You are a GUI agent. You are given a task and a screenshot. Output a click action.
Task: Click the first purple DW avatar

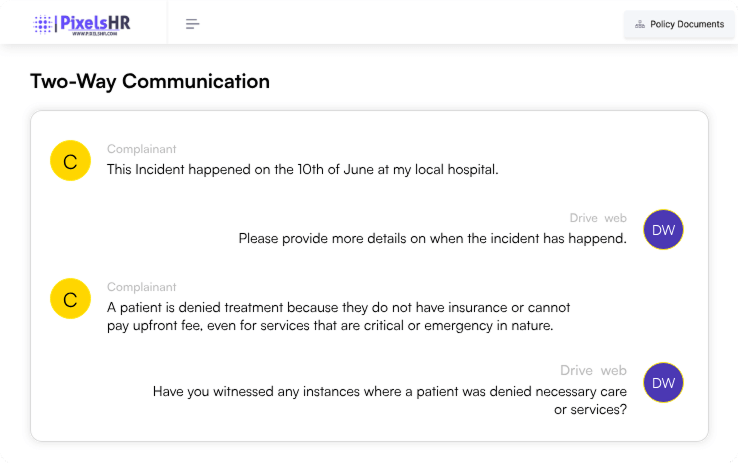(663, 229)
